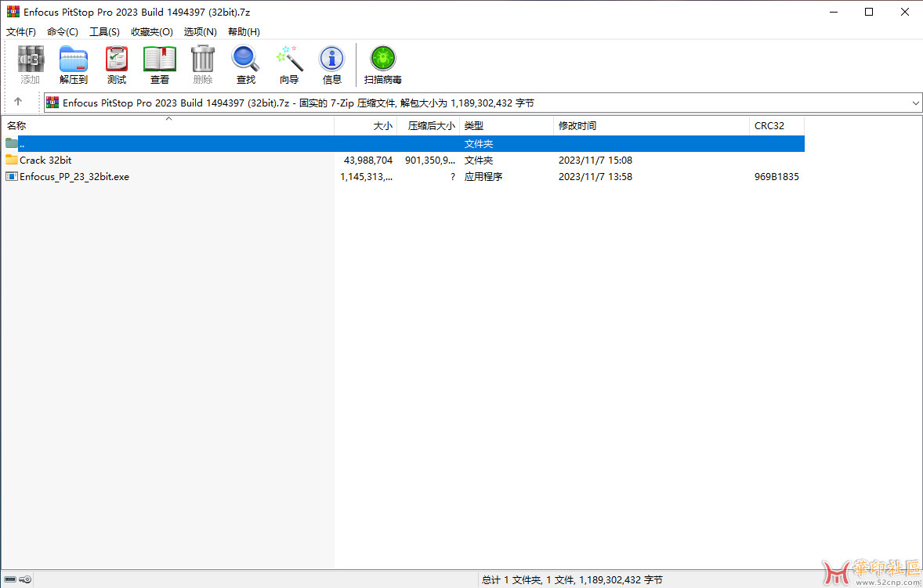Expand the address bar dropdown arrow
This screenshot has height=588, width=923.
coord(915,103)
